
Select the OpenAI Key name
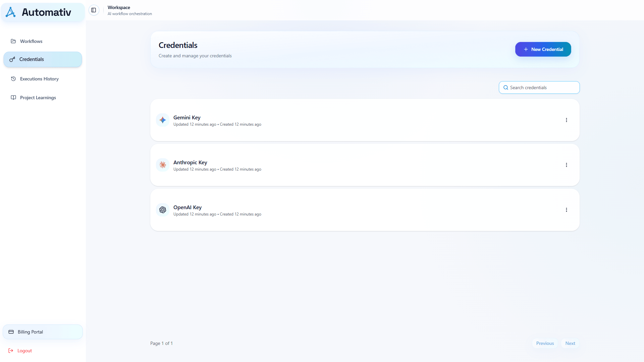click(x=187, y=207)
